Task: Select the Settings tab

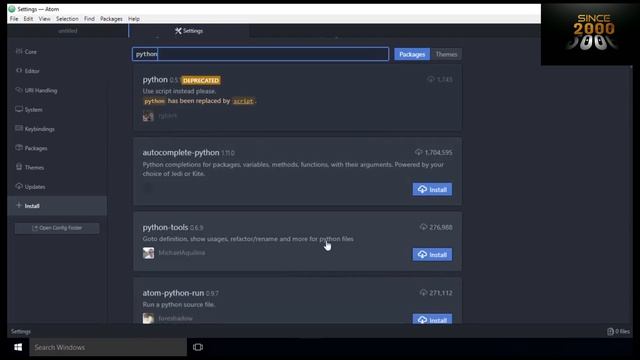Action: 189,31
